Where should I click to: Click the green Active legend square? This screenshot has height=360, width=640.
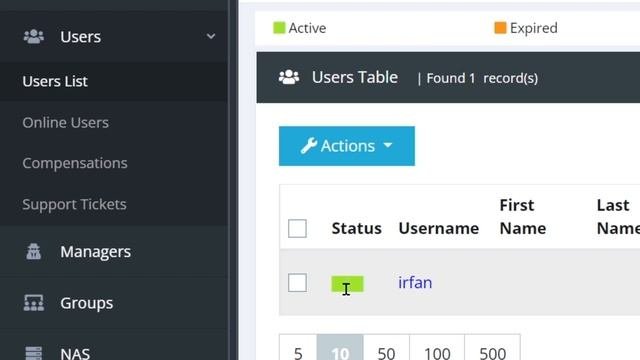(x=279, y=28)
